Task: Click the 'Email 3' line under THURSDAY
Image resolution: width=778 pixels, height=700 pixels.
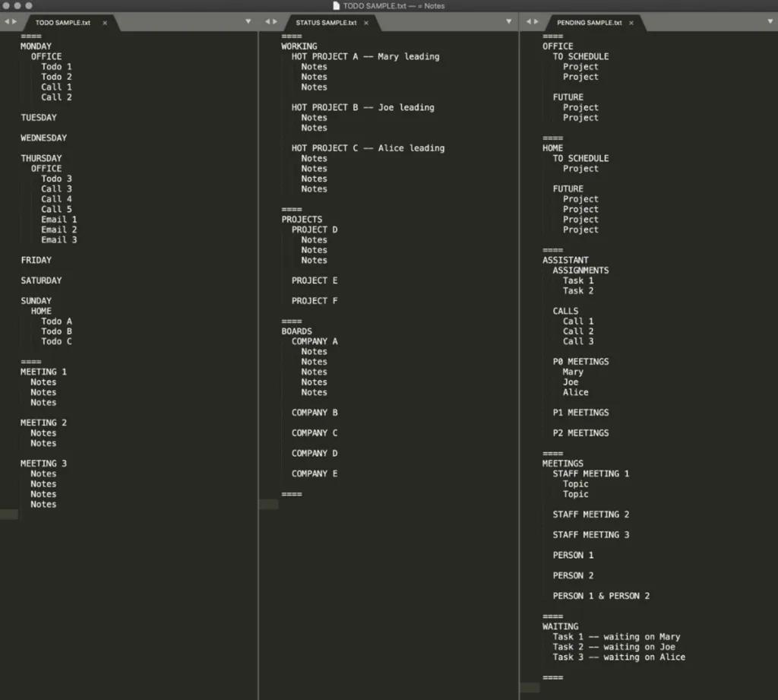Action: click(59, 239)
